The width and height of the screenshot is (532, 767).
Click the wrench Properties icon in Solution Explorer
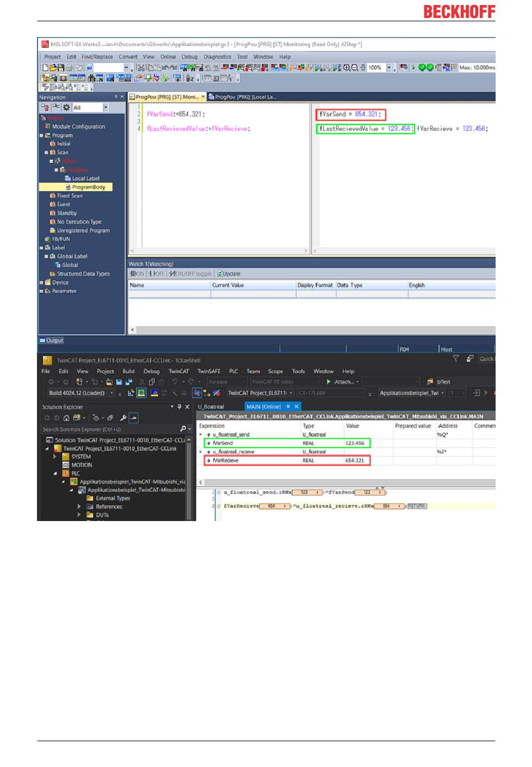coord(123,418)
